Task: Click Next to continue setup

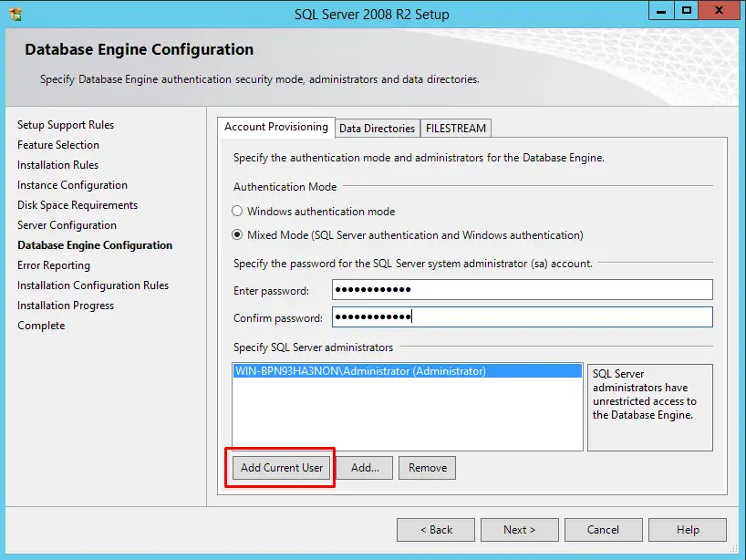Action: [519, 529]
